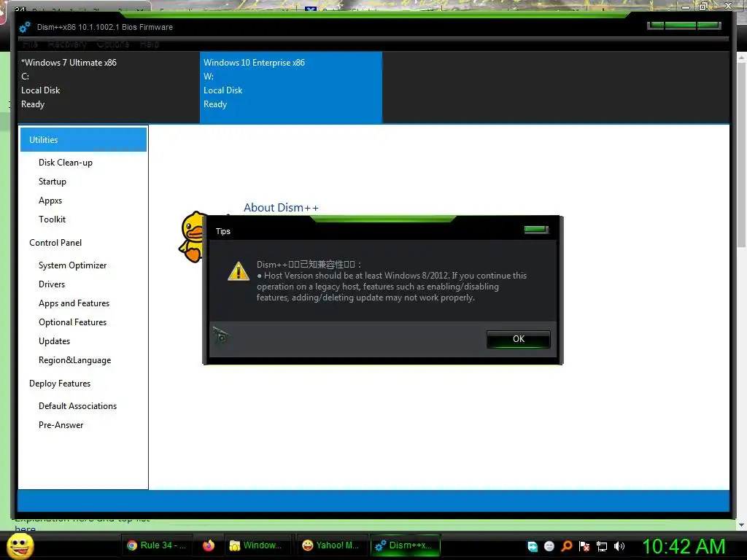Open Region&Language in the sidebar
The width and height of the screenshot is (747, 560).
(x=75, y=360)
